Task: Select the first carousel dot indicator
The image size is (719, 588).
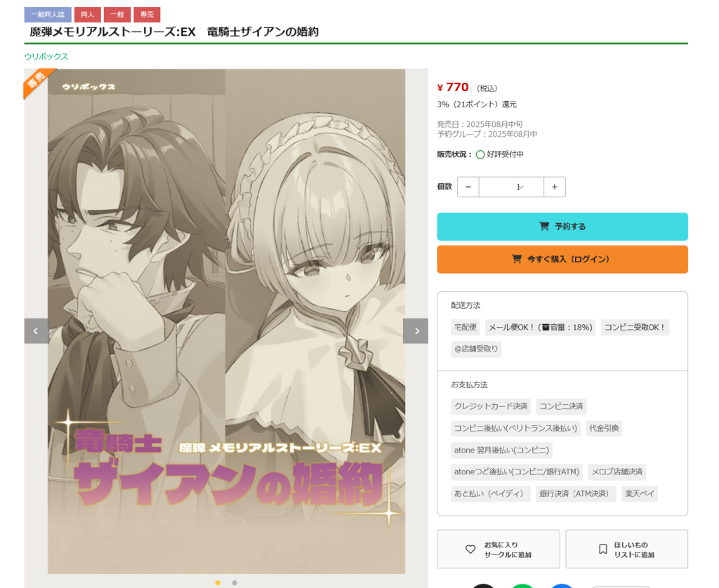Action: click(x=218, y=583)
